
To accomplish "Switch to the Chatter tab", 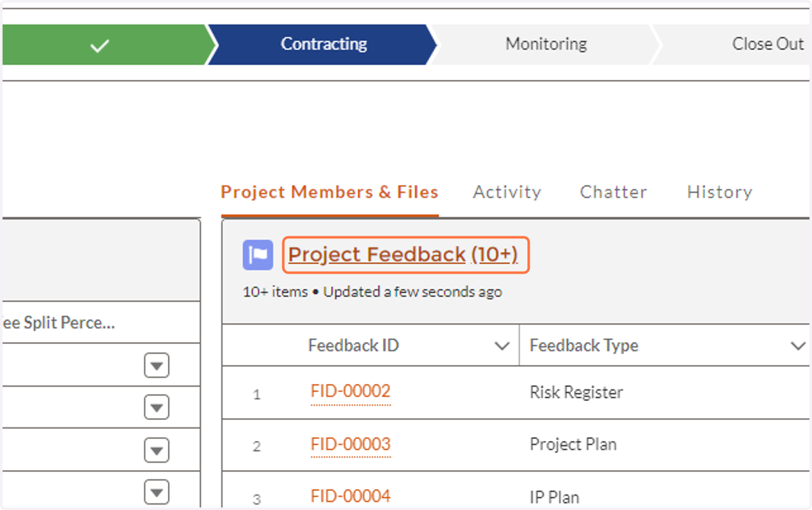I will click(x=613, y=192).
